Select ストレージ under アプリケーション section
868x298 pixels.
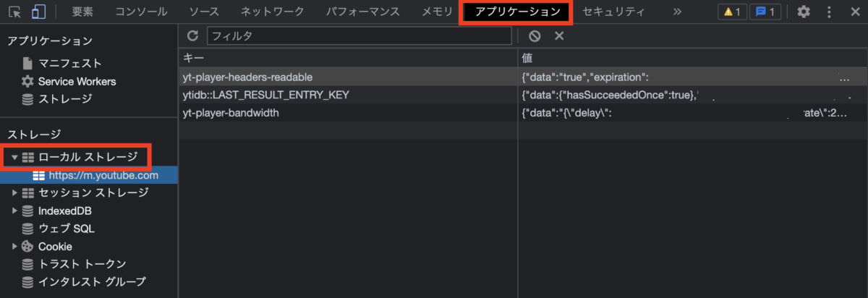tap(65, 98)
